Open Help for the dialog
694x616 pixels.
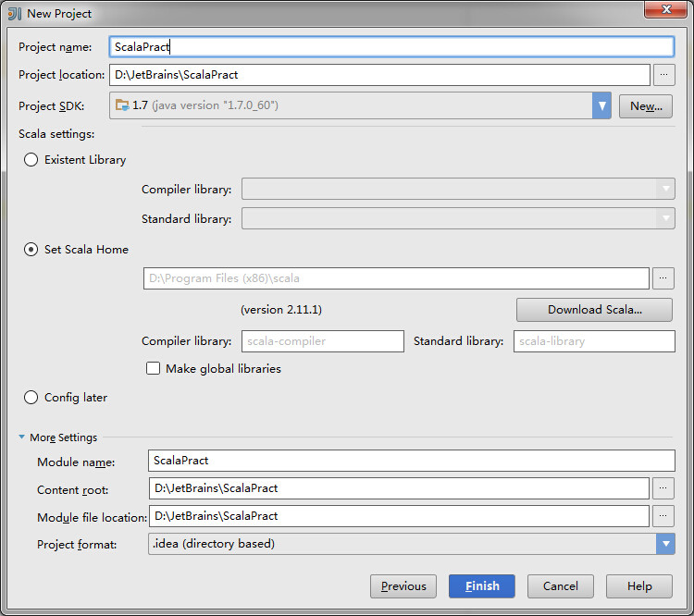(639, 586)
